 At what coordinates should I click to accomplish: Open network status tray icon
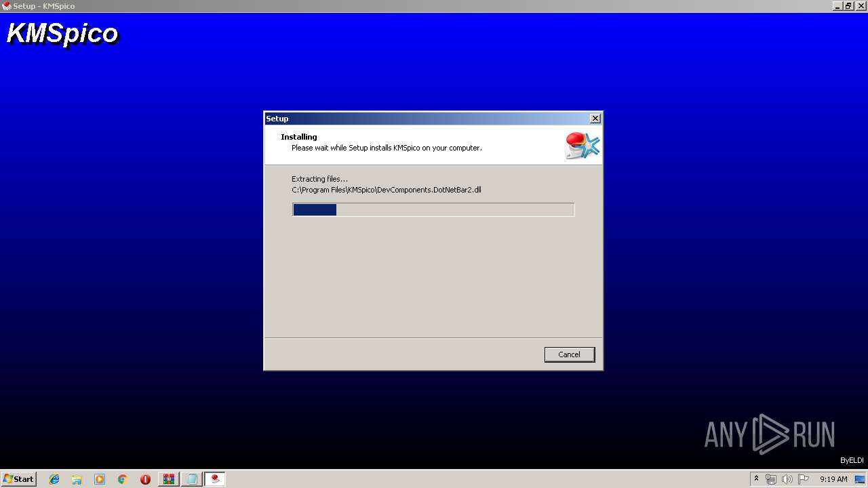pos(771,479)
